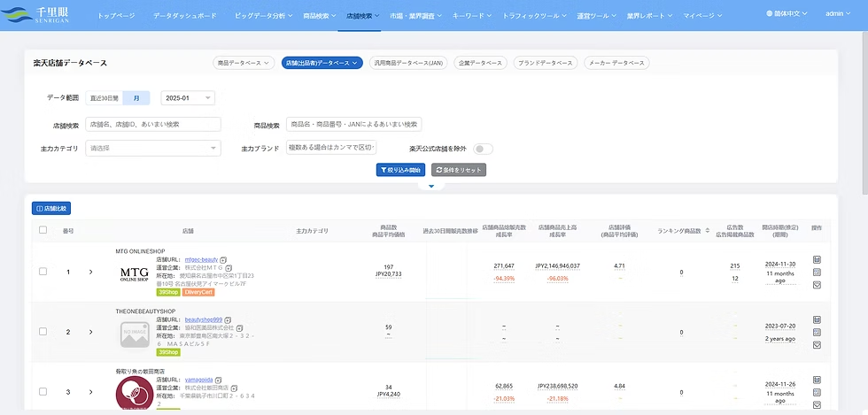Open chart icon in MTG ONLINESHOP row
This screenshot has height=415, width=868.
click(817, 259)
